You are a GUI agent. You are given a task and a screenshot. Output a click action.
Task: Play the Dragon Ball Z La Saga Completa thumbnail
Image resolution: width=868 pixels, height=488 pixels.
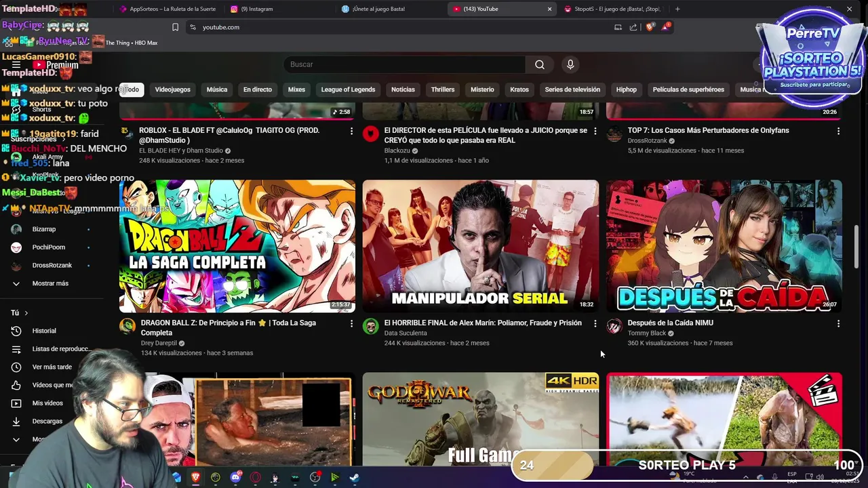[237, 245]
